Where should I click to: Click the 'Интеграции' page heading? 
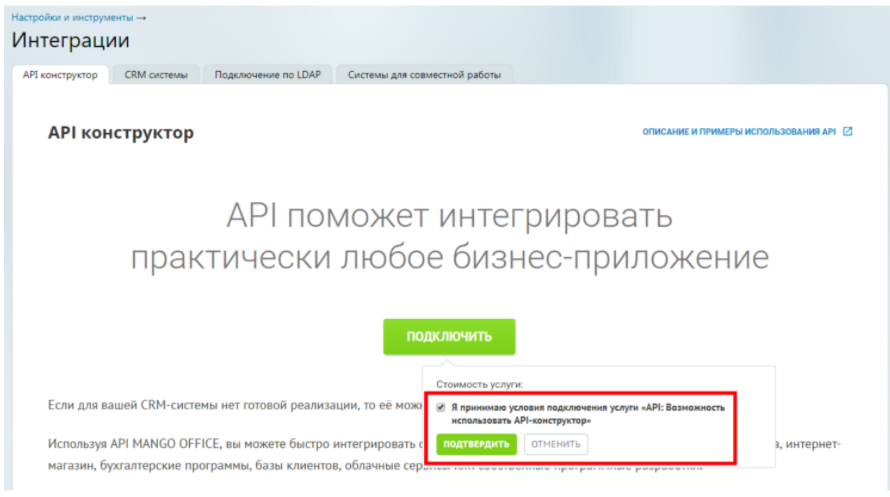tap(70, 40)
